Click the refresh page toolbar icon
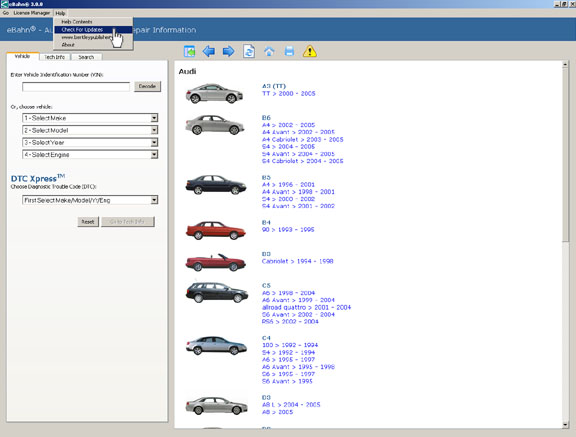The width and height of the screenshot is (576, 437). (249, 51)
